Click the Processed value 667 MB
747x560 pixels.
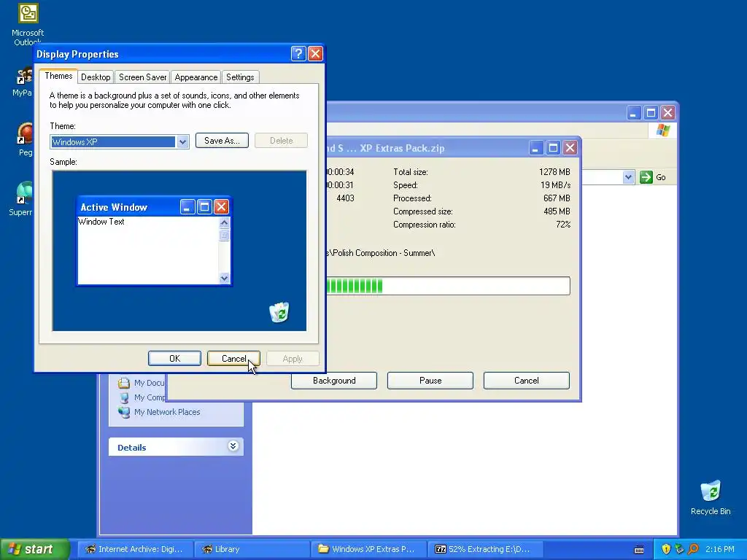[557, 198]
